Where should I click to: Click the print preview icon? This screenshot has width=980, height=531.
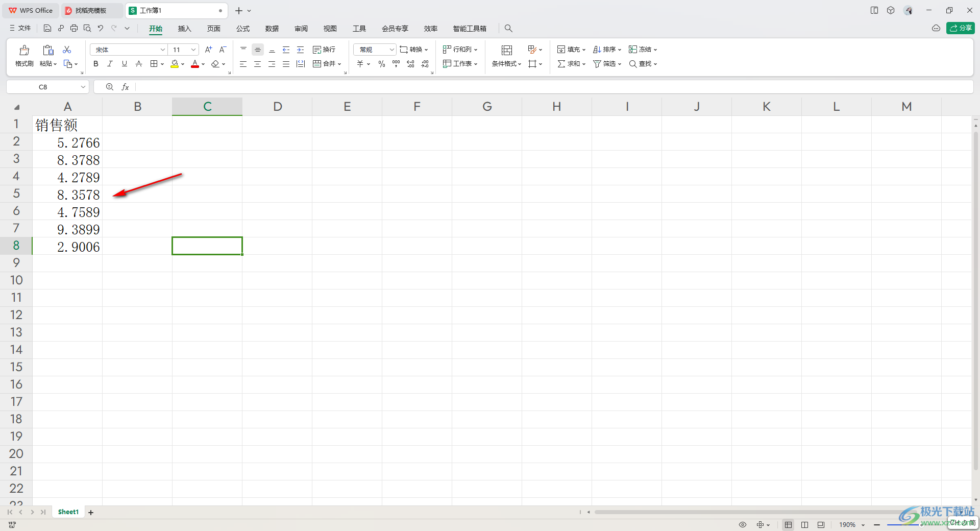(87, 29)
